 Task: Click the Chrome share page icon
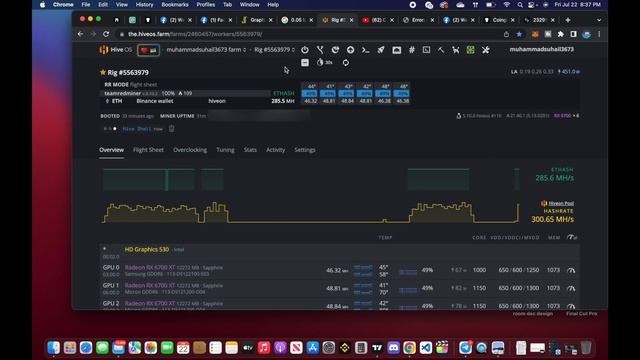click(506, 34)
